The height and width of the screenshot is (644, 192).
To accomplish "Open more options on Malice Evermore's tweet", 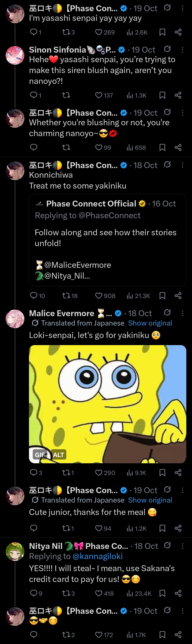I will coord(183,313).
